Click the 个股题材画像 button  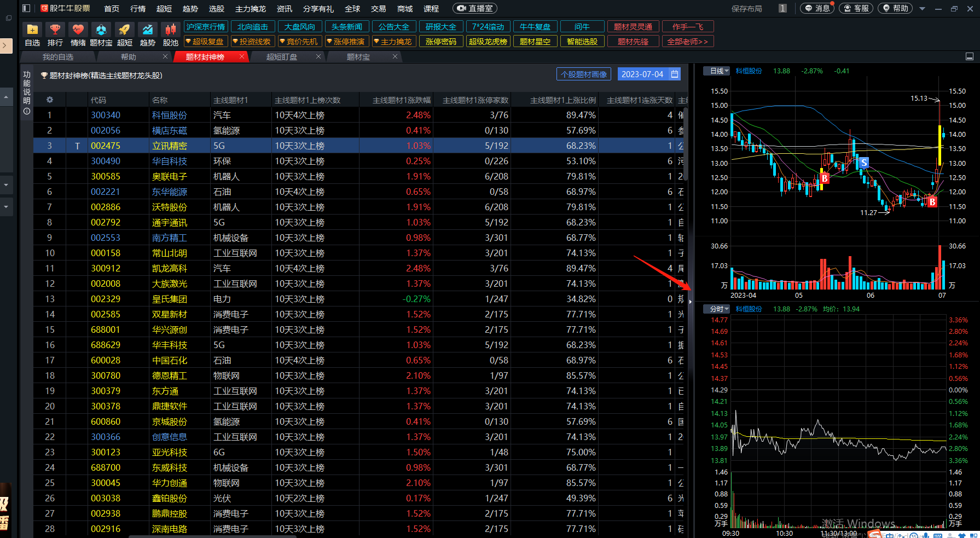pos(584,74)
